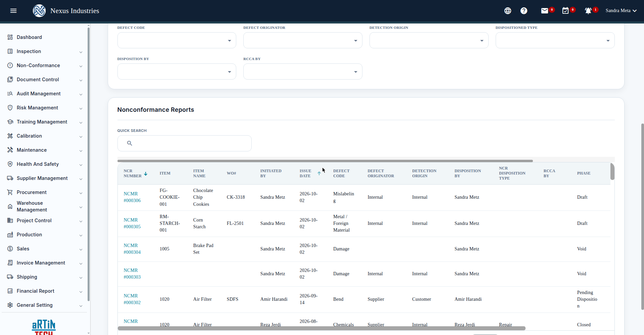644x335 pixels.
Task: Expand the Sandra Meta user menu
Action: (x=621, y=11)
